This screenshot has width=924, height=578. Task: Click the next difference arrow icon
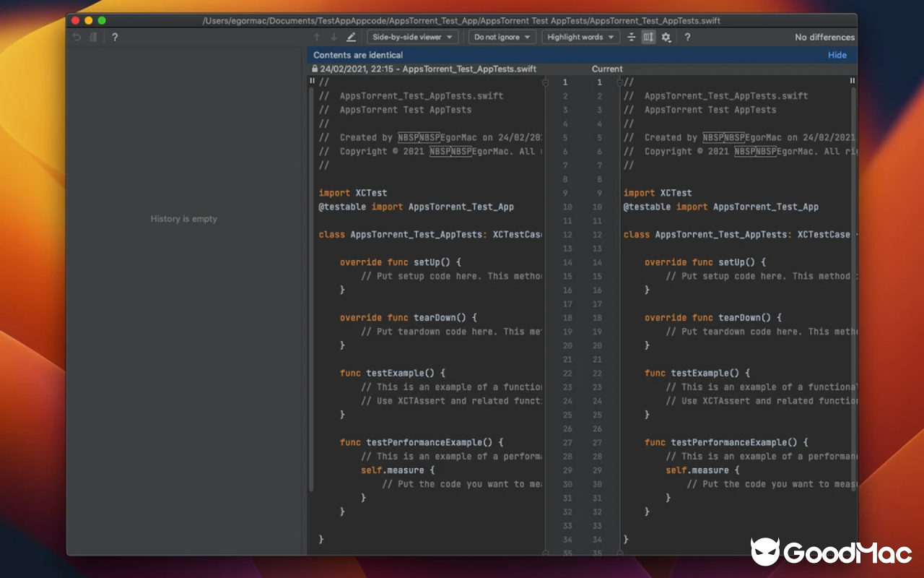tap(333, 36)
